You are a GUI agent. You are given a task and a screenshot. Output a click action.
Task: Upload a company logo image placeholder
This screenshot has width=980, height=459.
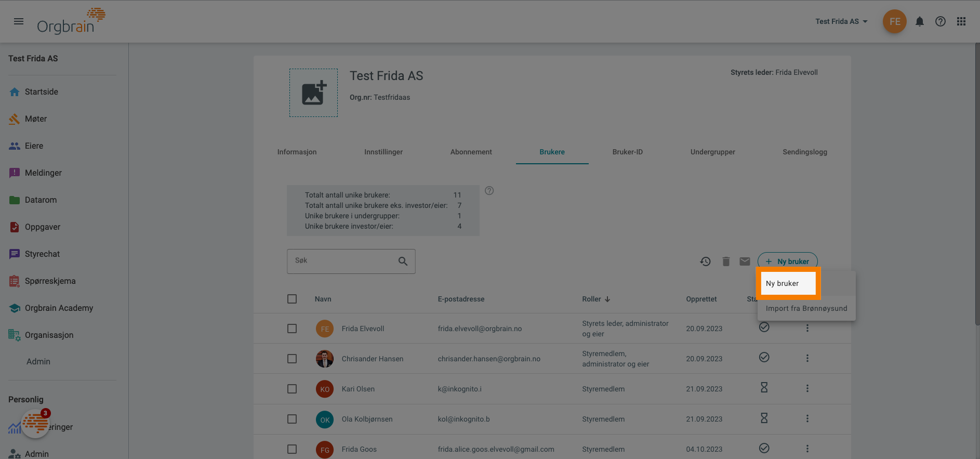coord(313,93)
